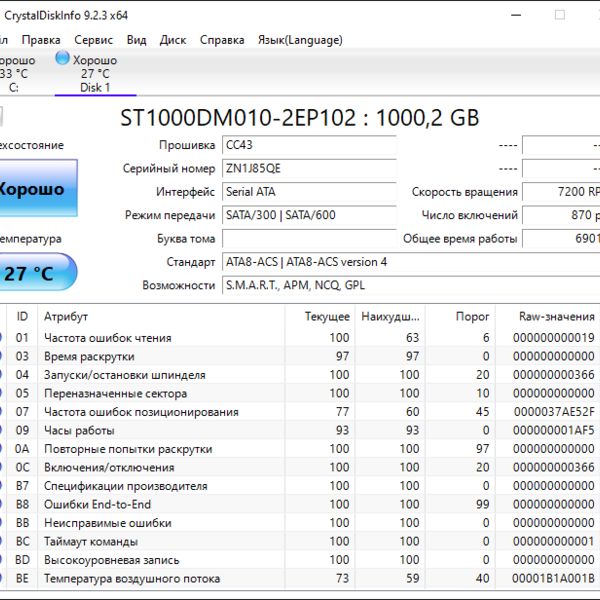Select the Неисправимые ошибки row

[300, 523]
